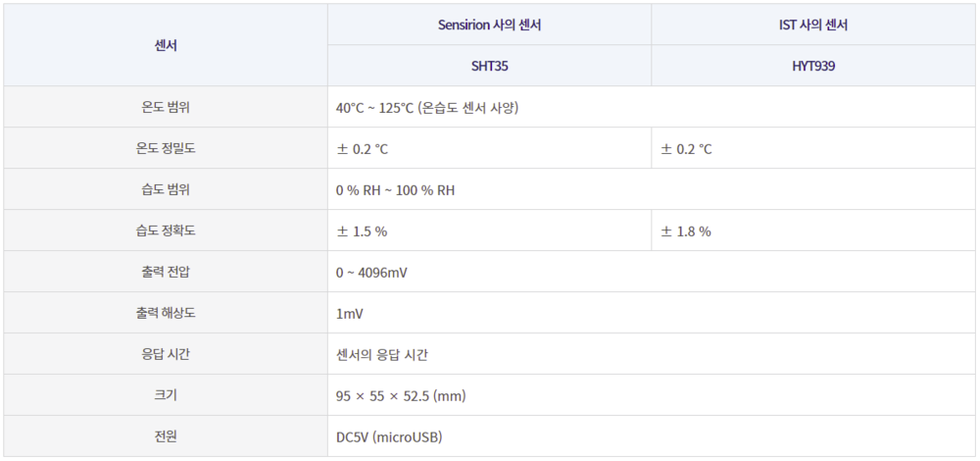Click the 1mV output resolution value
This screenshot has height=461, width=980.
coord(350,314)
